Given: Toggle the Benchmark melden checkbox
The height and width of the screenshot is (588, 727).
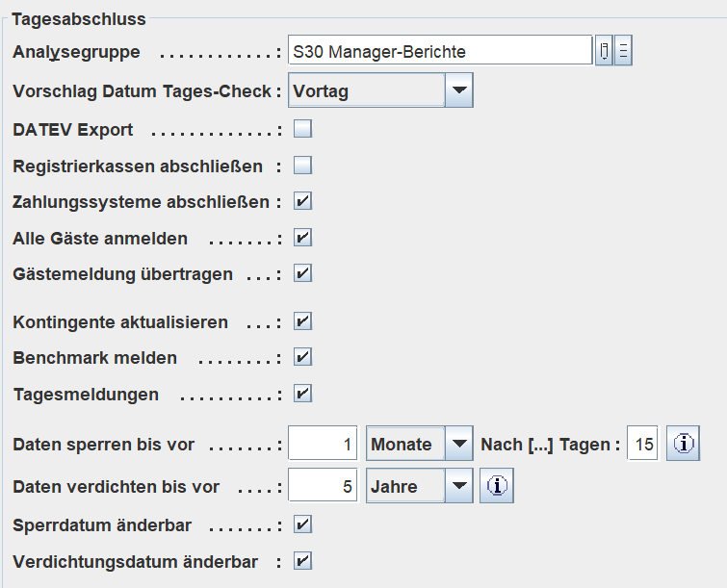Looking at the screenshot, I should pos(303,357).
